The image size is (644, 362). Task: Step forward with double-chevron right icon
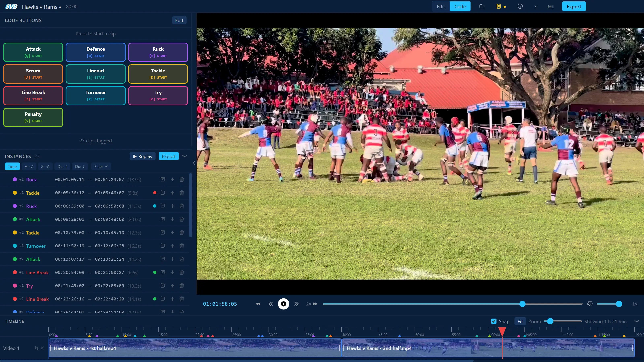(x=296, y=304)
